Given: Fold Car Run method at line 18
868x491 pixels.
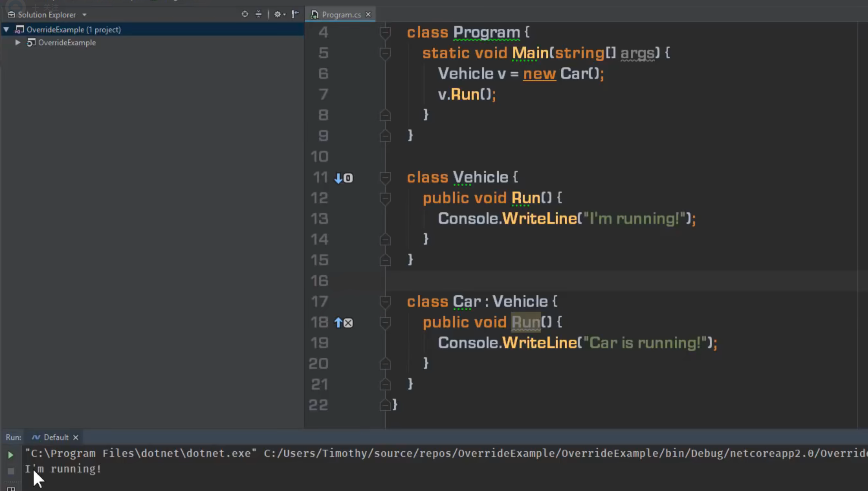Looking at the screenshot, I should click(x=385, y=322).
